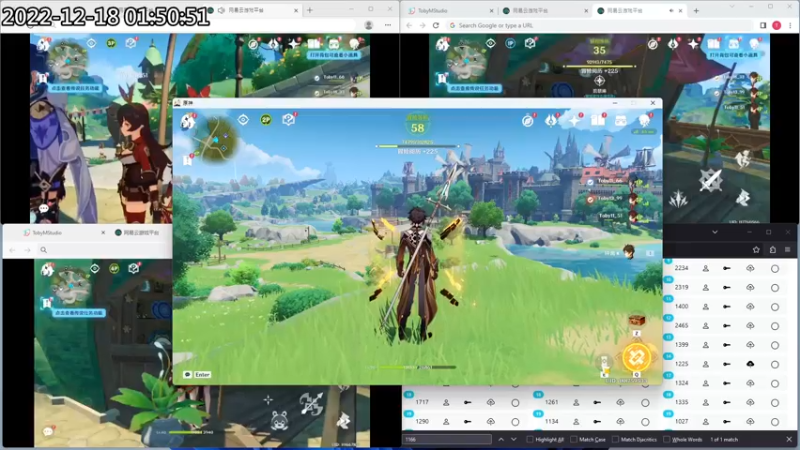Screen dimensions: 800x450
Task: Select the radio circle in row 1399
Action: click(774, 345)
